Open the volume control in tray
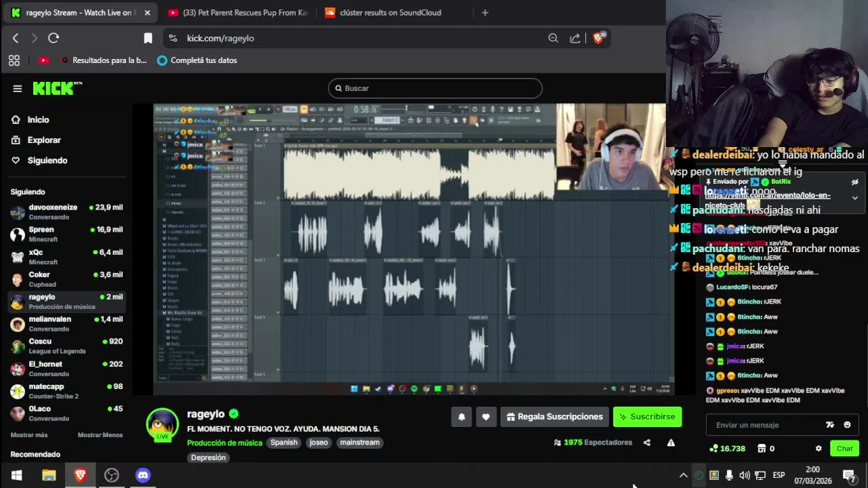Viewport: 868px width, 488px height. (x=745, y=475)
